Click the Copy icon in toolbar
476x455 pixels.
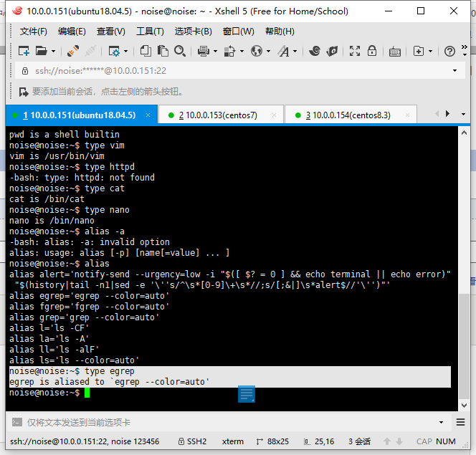(x=146, y=51)
